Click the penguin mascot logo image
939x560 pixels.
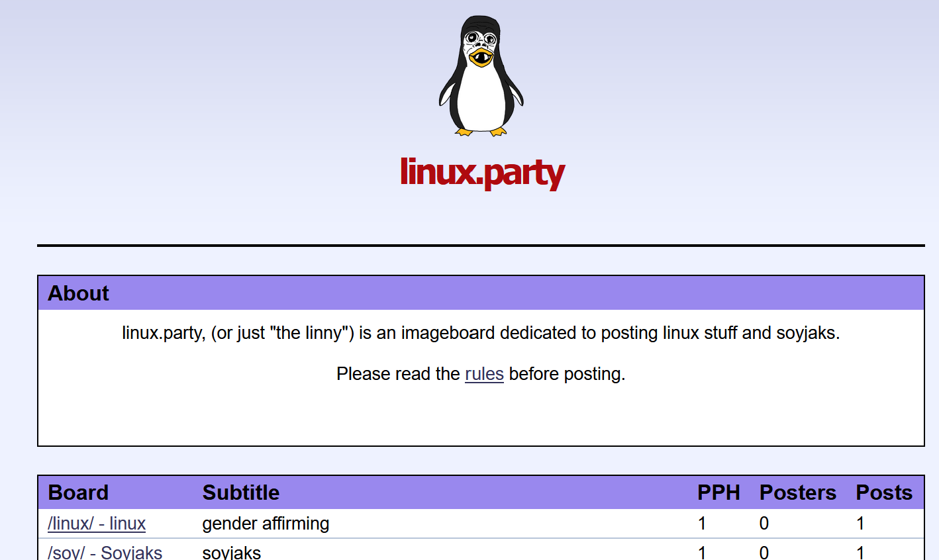point(481,75)
